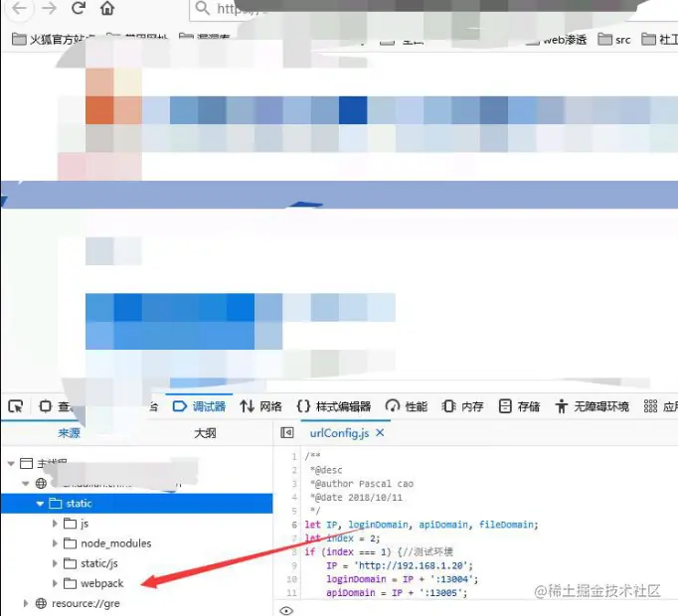Select the webpack folder
This screenshot has height=616, width=678.
click(93, 583)
